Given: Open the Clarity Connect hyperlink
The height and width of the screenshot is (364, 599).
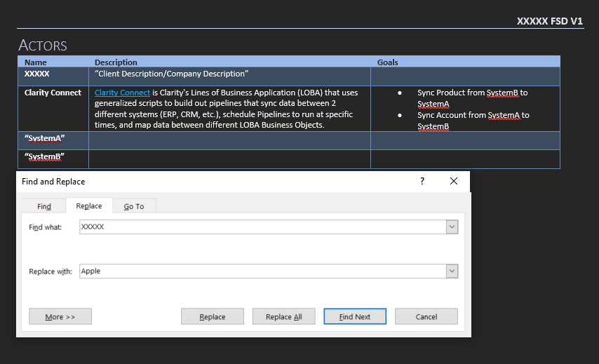Looking at the screenshot, I should click(x=122, y=93).
